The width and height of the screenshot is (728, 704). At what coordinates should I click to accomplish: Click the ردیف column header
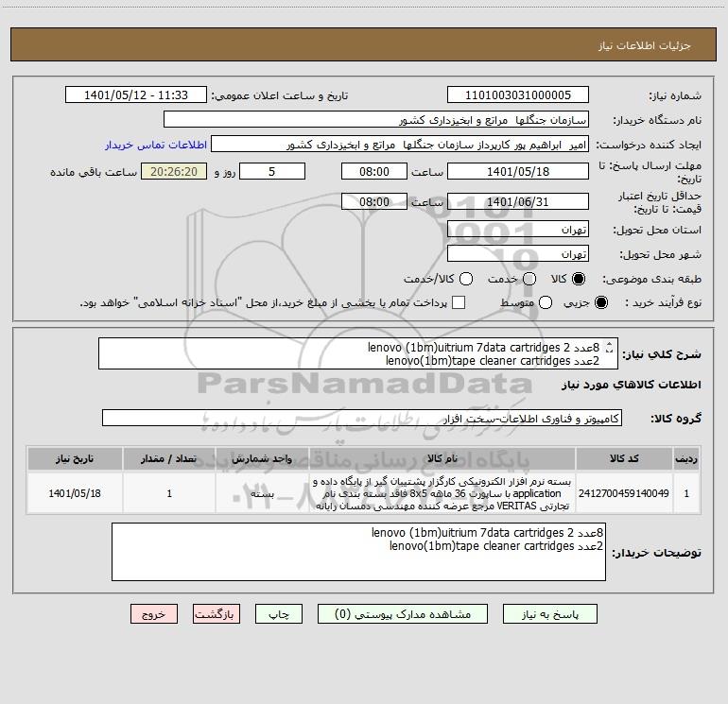click(x=686, y=458)
